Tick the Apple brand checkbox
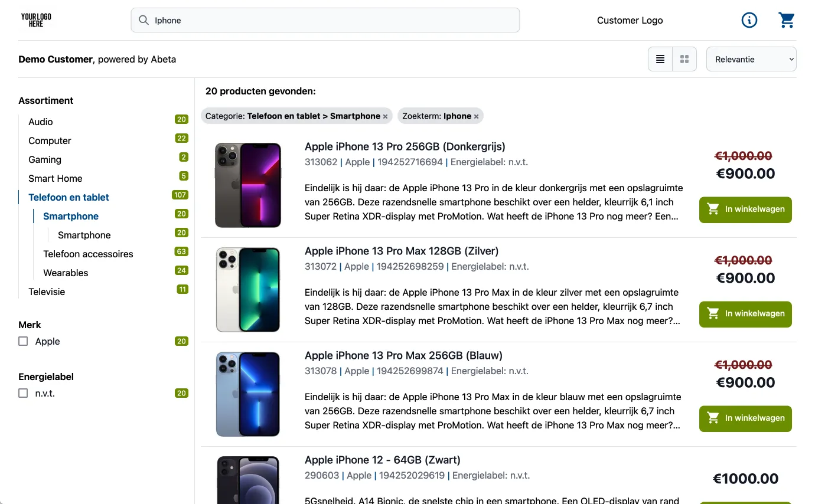Image resolution: width=815 pixels, height=504 pixels. coord(23,341)
